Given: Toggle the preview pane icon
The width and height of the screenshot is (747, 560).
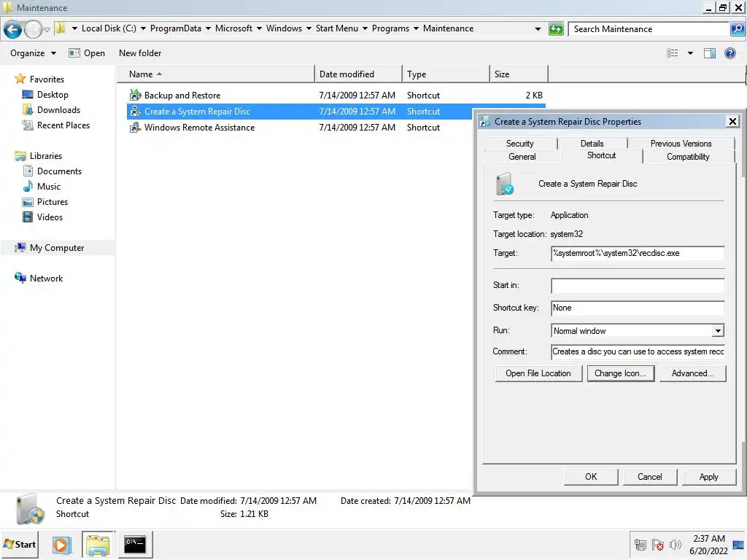Looking at the screenshot, I should click(x=709, y=53).
